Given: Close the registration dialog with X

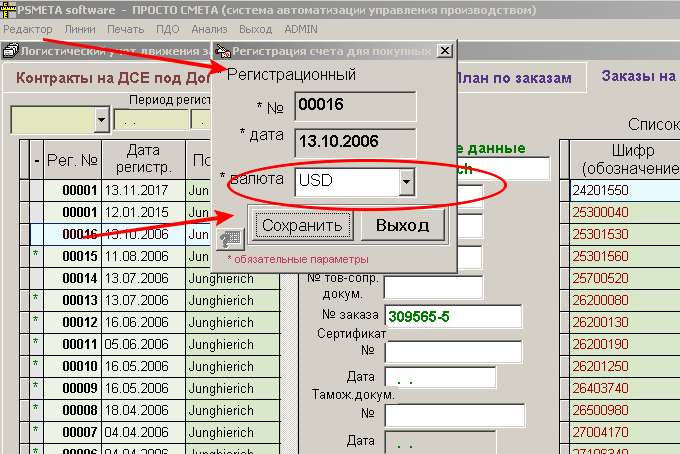Looking at the screenshot, I should coord(445,50).
